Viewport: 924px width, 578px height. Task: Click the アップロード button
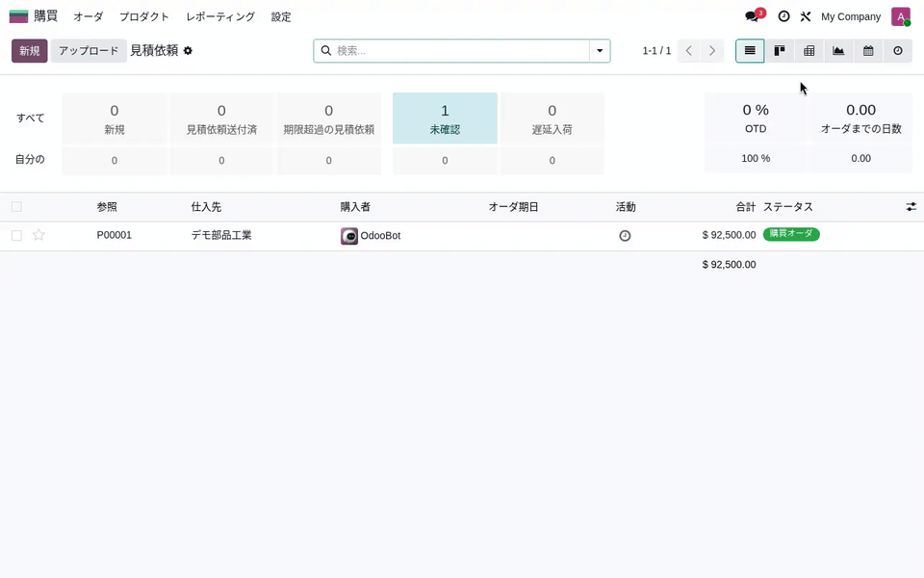coord(89,51)
